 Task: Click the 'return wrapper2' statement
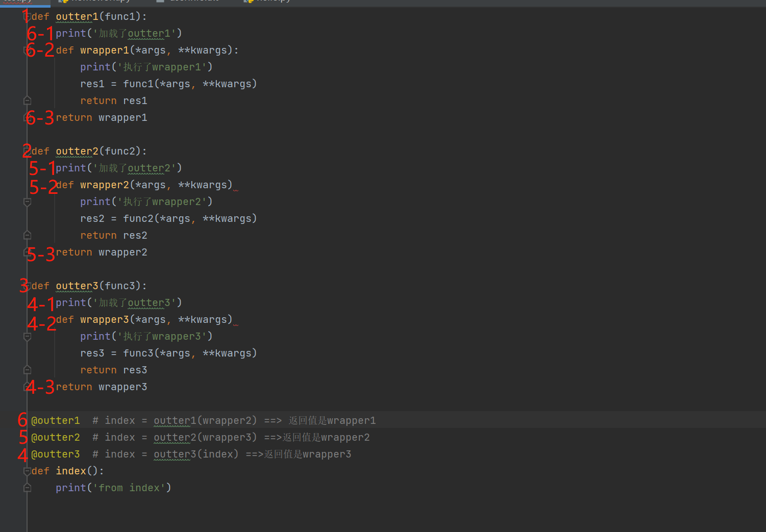click(x=102, y=252)
